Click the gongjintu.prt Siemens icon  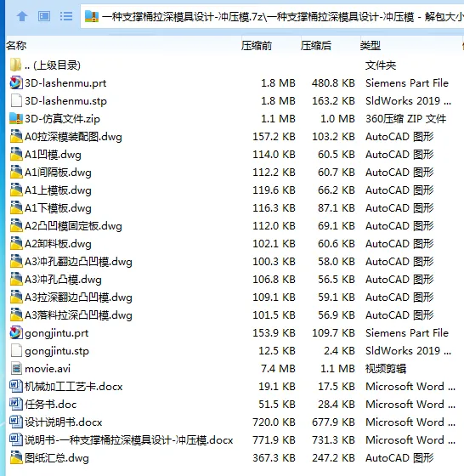(16, 332)
